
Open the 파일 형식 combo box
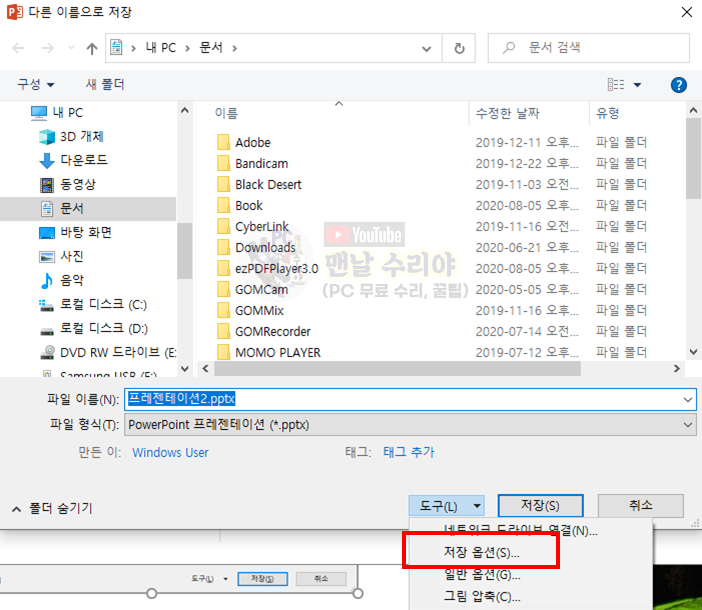[410, 425]
